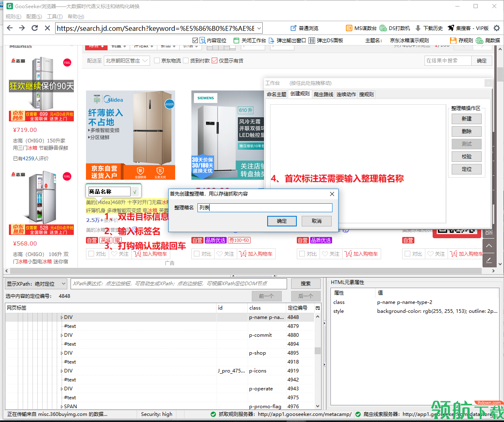Click 确定 in the 整理箱 dialog
Image resolution: width=504 pixels, height=422 pixels.
point(282,221)
